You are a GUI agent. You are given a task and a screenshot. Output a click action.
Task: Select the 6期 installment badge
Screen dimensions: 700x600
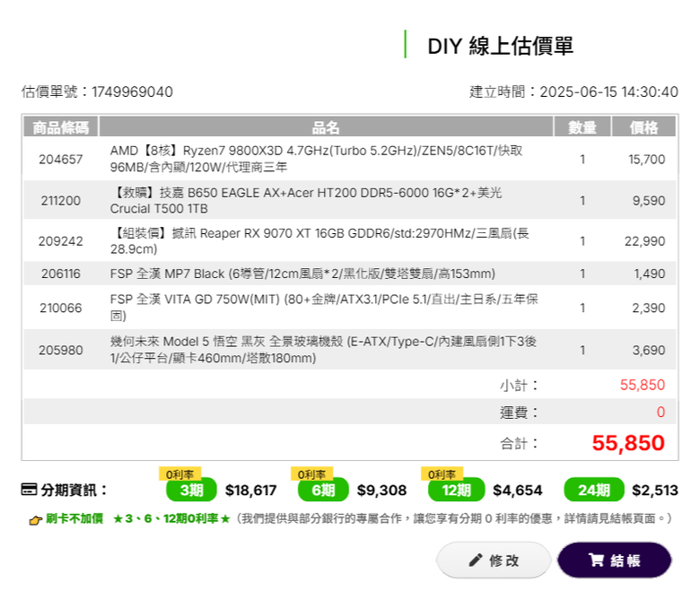(x=323, y=490)
